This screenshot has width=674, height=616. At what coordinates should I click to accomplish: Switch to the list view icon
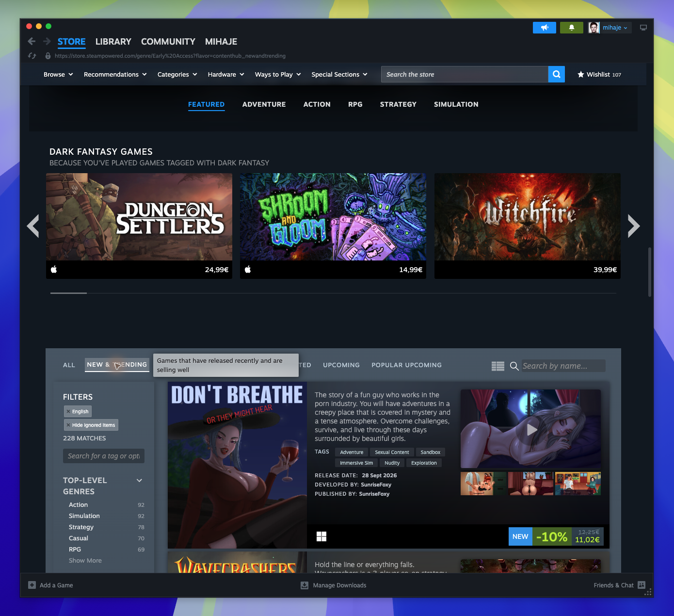pos(498,366)
